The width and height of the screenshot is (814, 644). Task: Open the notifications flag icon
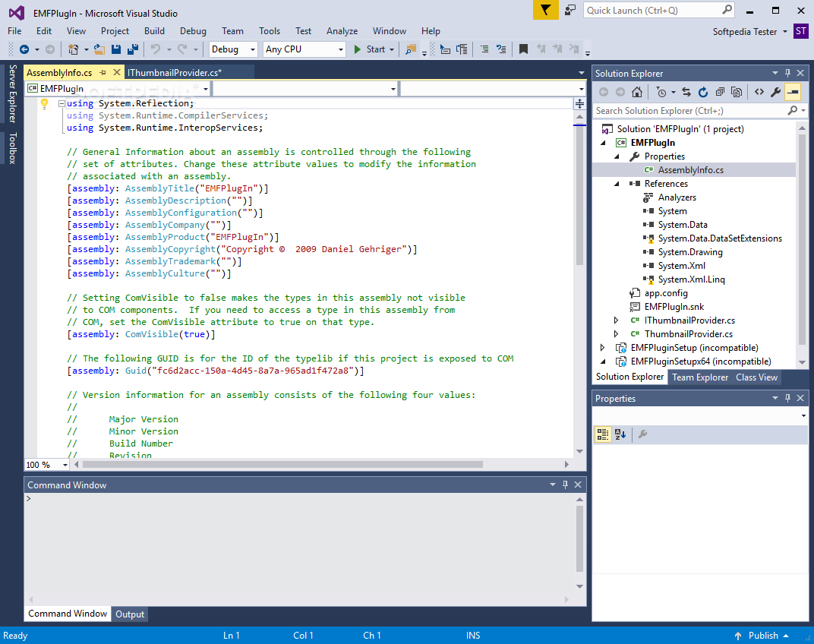click(546, 11)
